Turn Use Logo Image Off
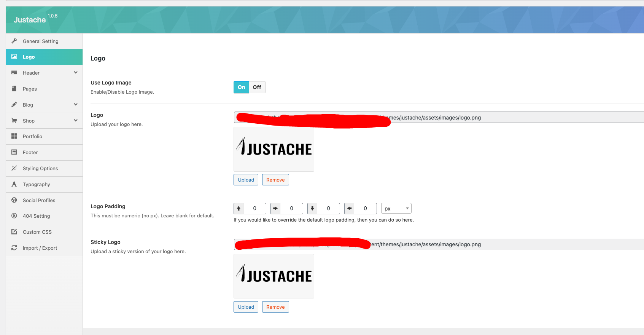 (x=257, y=87)
